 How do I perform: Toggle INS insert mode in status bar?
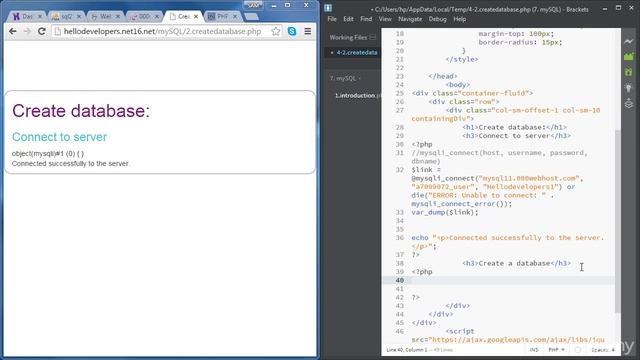(533, 350)
